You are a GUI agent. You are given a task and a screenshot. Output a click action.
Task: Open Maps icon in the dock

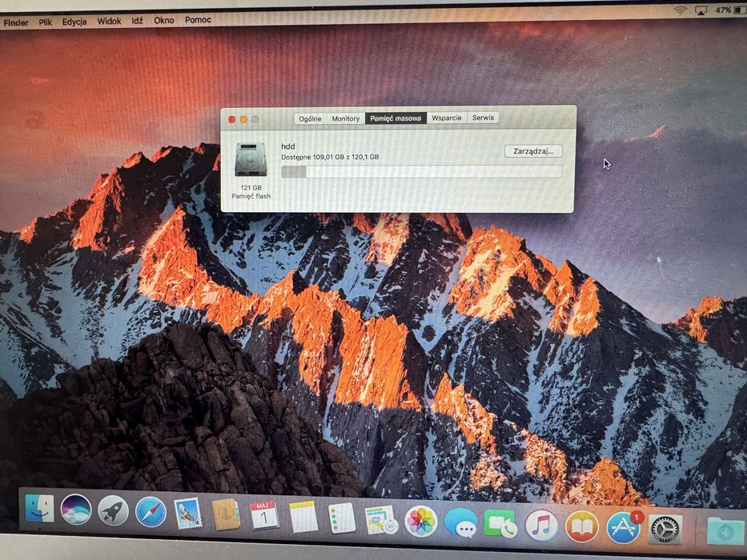point(381,519)
